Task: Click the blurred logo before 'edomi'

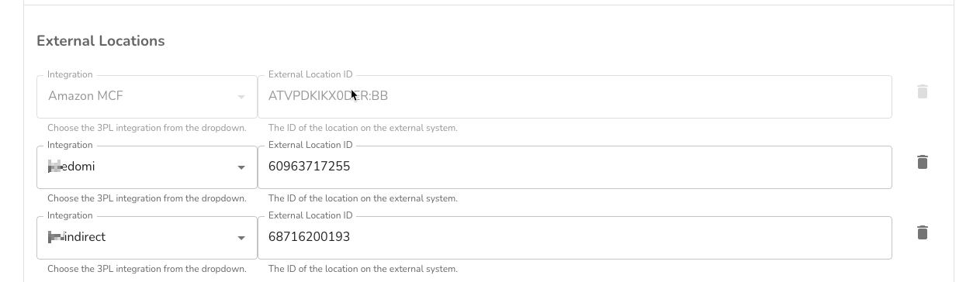Action: click(54, 166)
